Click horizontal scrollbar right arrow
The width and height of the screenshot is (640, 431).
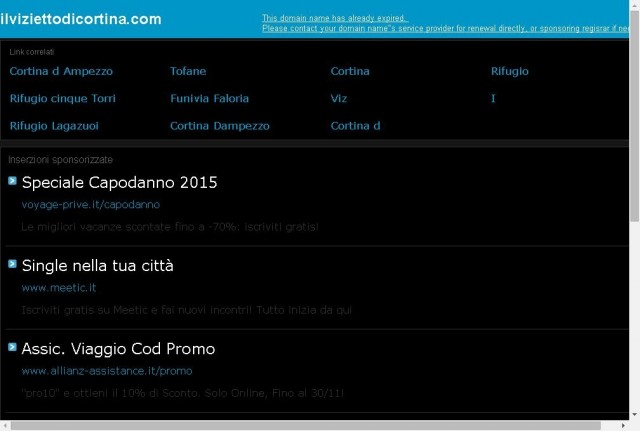pyautogui.click(x=623, y=426)
